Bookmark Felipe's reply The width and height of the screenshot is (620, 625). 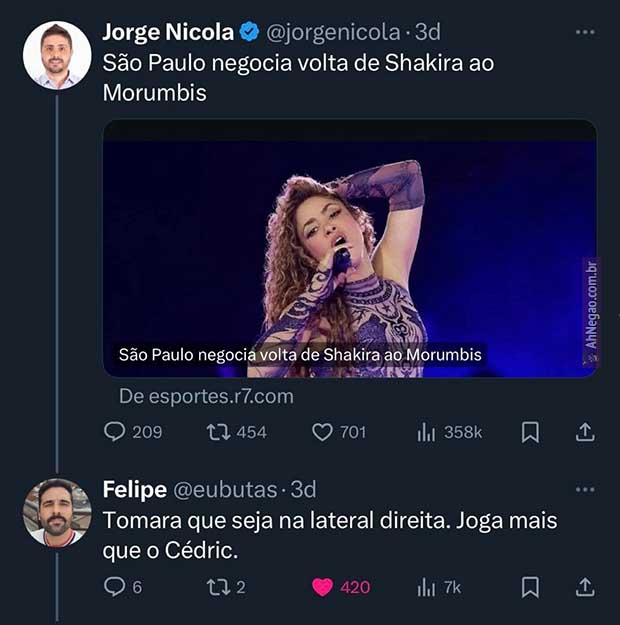531,587
